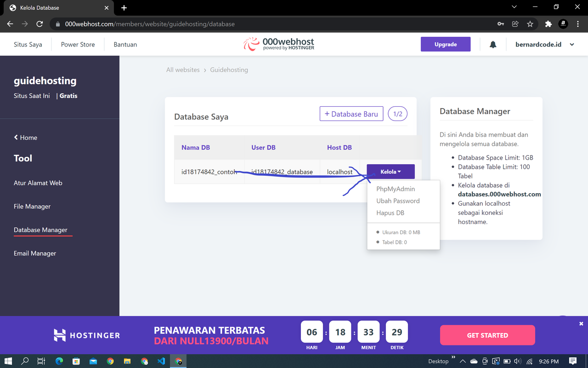Open a new browser tab

(x=124, y=8)
